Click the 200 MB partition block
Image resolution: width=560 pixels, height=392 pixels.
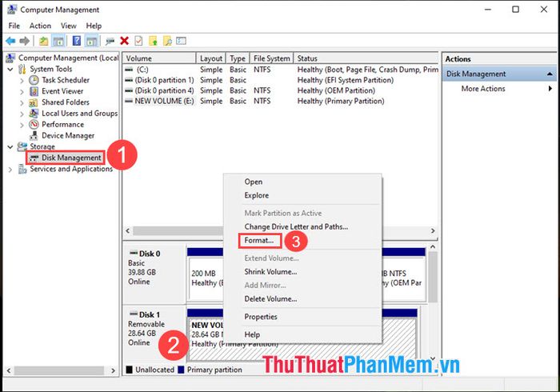pos(206,278)
